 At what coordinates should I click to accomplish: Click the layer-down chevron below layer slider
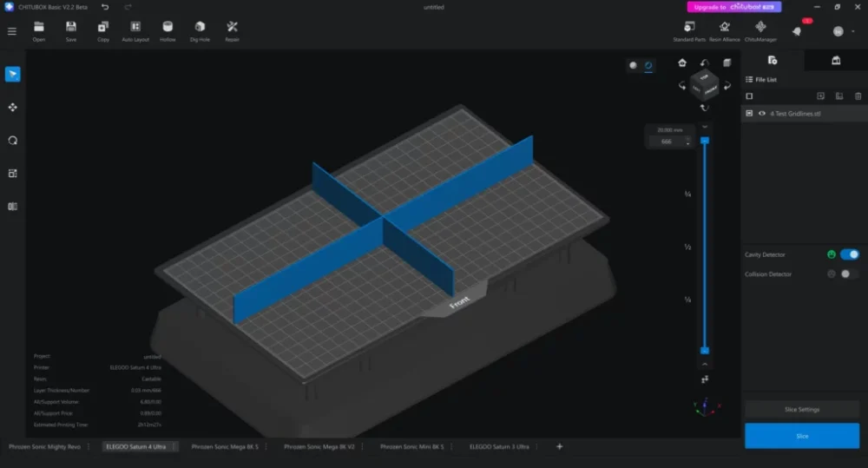pyautogui.click(x=705, y=364)
